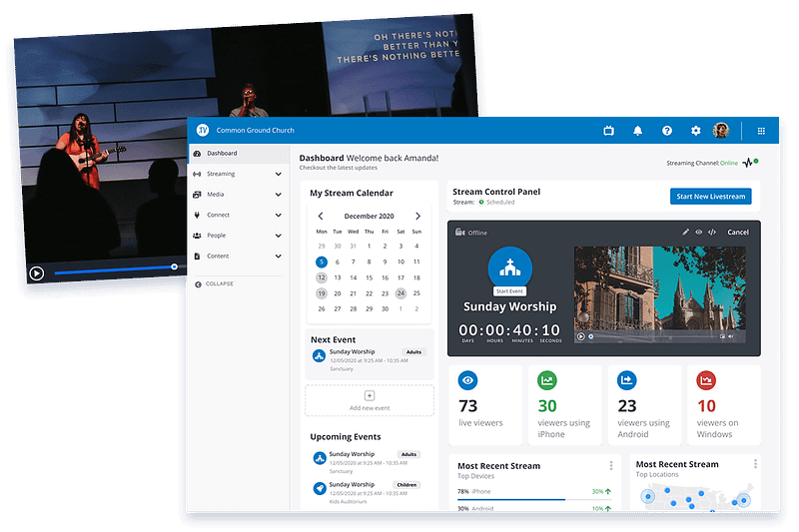799x532 pixels.
Task: Click the offline camera icon in stream panel
Action: [x=459, y=233]
